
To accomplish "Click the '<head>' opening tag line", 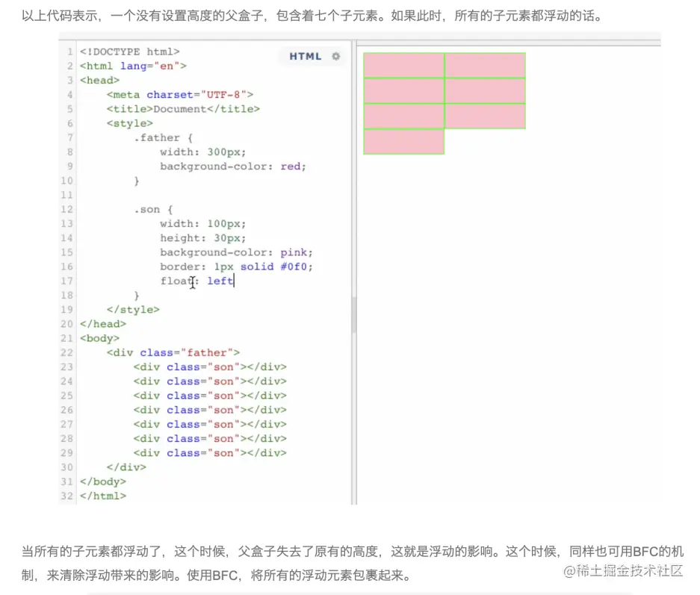I will pyautogui.click(x=99, y=81).
